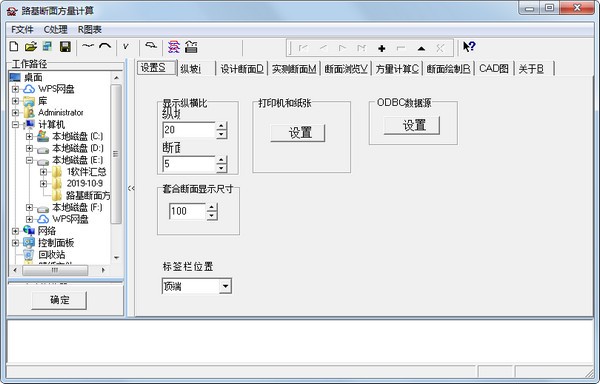Open the F文件 menu

[22, 29]
